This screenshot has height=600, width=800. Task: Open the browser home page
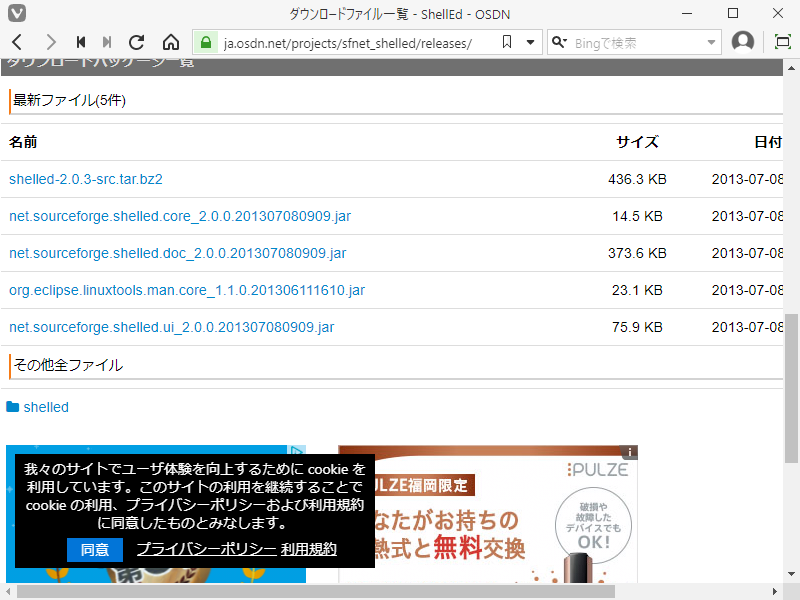(x=170, y=42)
